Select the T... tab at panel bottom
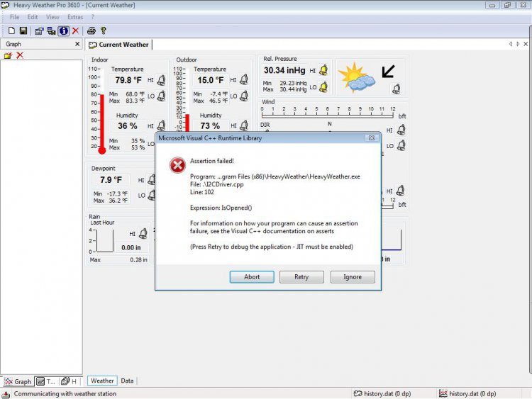The width and height of the screenshot is (532, 399). pyautogui.click(x=46, y=381)
